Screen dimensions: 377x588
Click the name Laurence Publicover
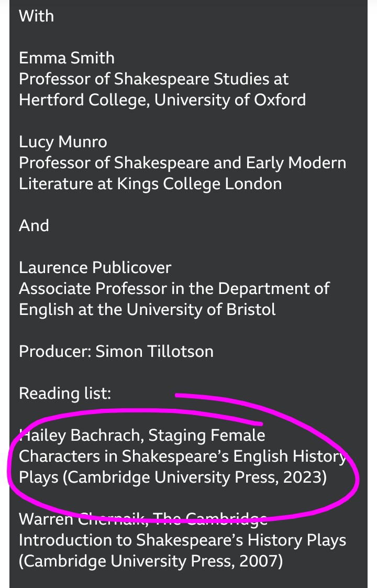click(x=95, y=267)
